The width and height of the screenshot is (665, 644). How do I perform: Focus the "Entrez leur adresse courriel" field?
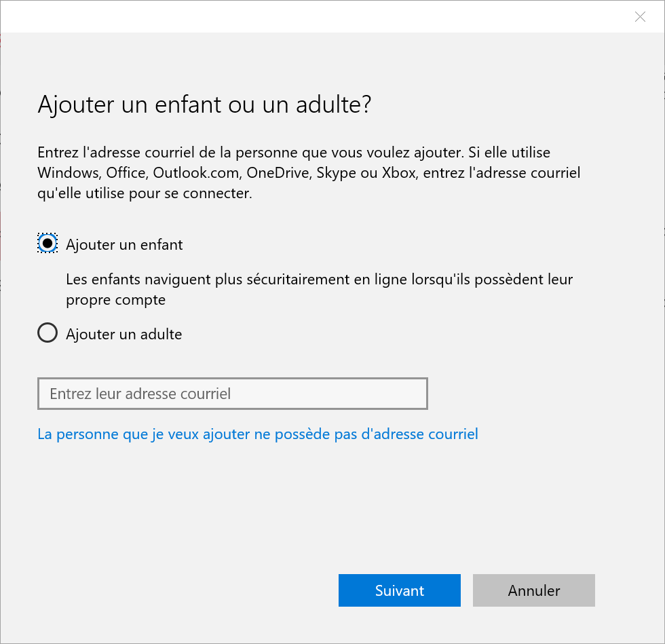[x=232, y=394]
